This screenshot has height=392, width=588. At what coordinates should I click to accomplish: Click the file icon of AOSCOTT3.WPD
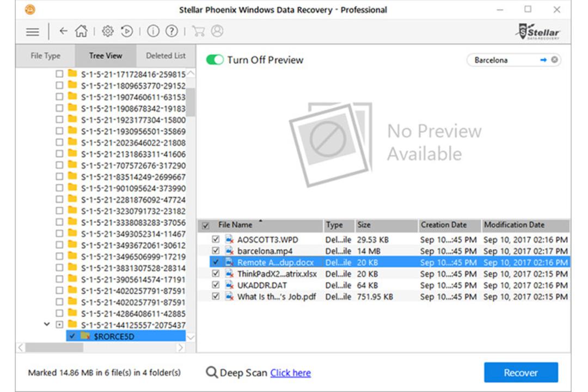coord(230,240)
